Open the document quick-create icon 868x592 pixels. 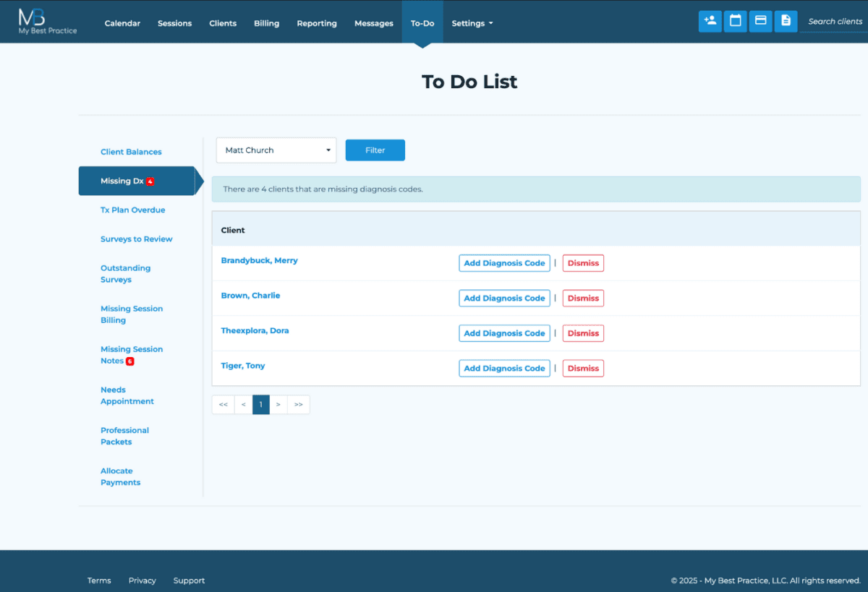pos(786,21)
